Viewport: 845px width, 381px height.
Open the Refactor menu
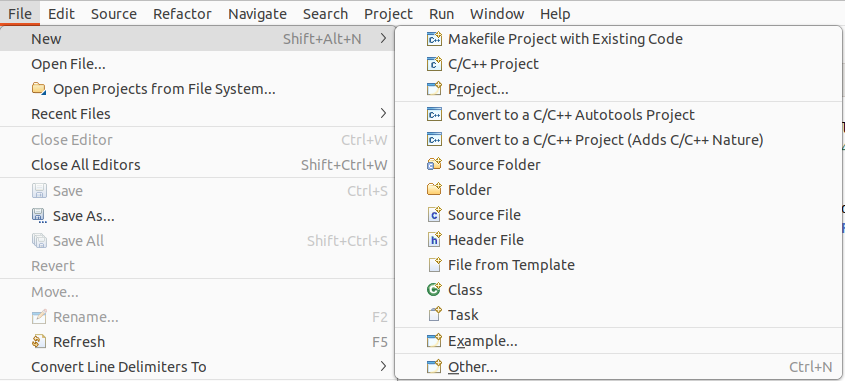coord(182,13)
